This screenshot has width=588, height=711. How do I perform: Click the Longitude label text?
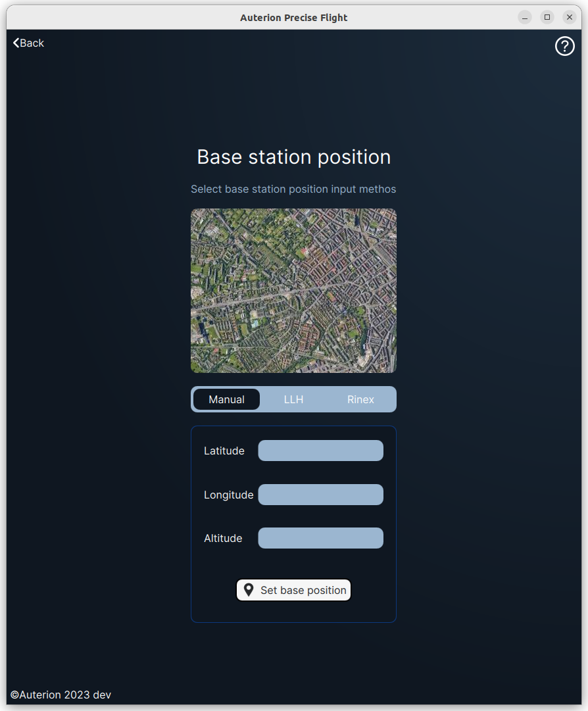pyautogui.click(x=228, y=495)
